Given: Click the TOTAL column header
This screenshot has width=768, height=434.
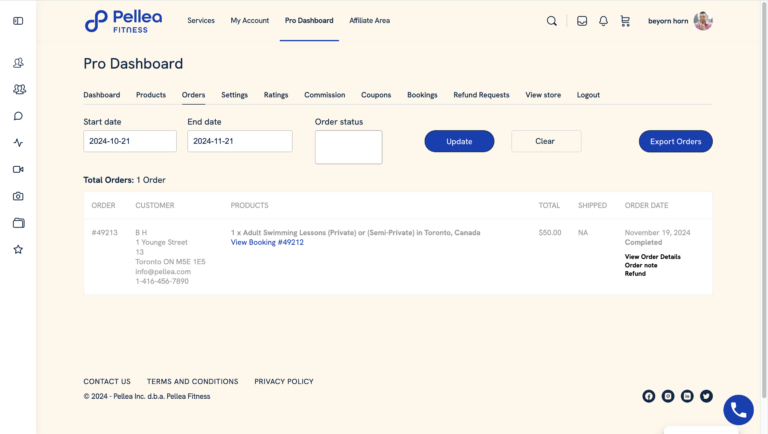Looking at the screenshot, I should [x=549, y=205].
